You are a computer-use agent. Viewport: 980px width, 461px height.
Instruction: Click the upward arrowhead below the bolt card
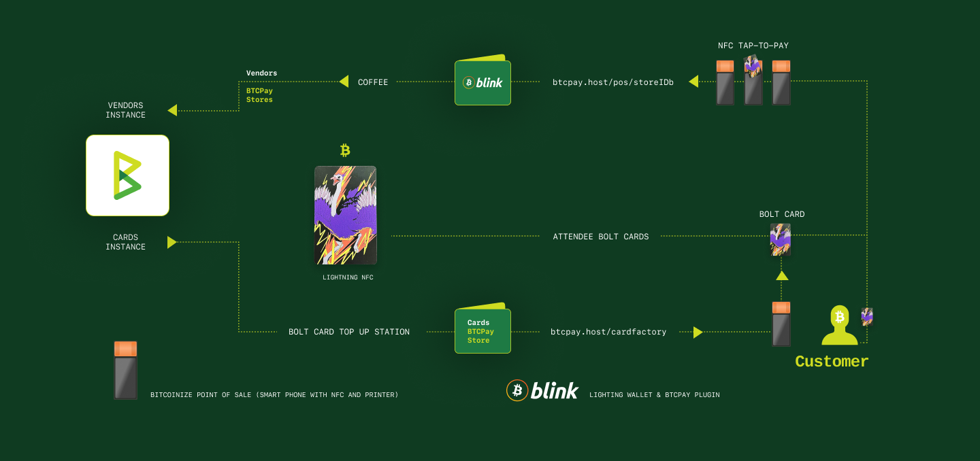click(x=782, y=275)
